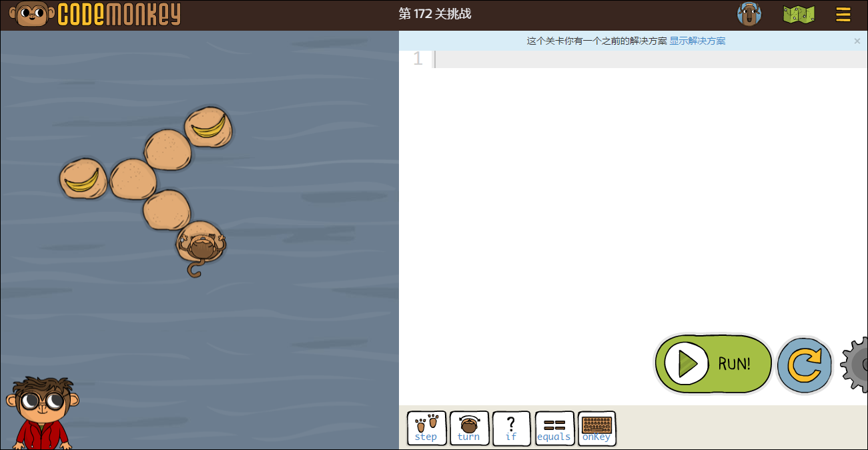Open the gear settings button
Viewport: 868px width, 450px height.
[854, 365]
